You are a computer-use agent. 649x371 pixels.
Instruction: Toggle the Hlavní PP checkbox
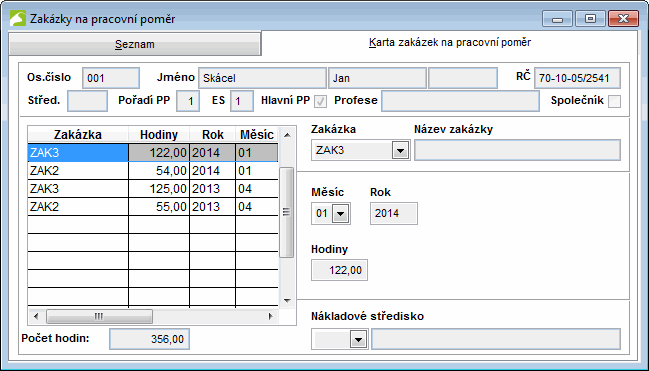(x=320, y=101)
